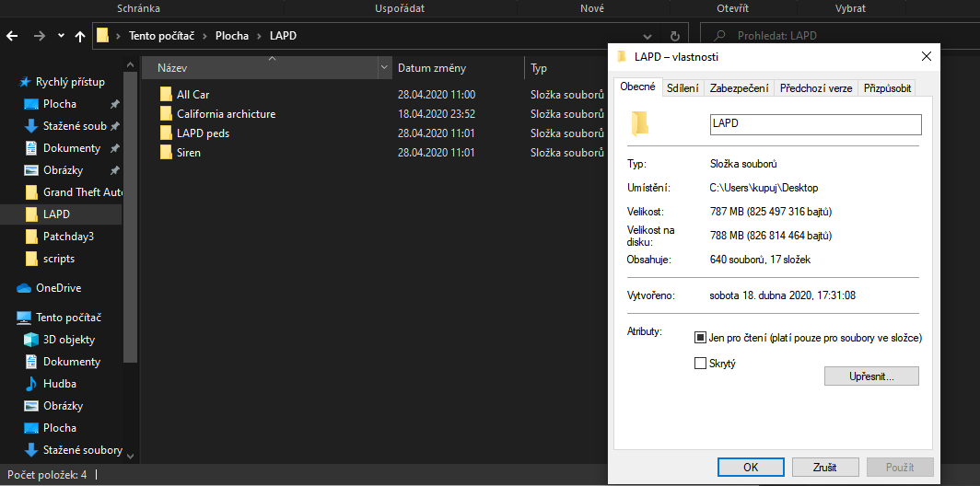Image resolution: width=980 pixels, height=486 pixels.
Task: Open Název column filter dropdown arrow
Action: (x=385, y=68)
